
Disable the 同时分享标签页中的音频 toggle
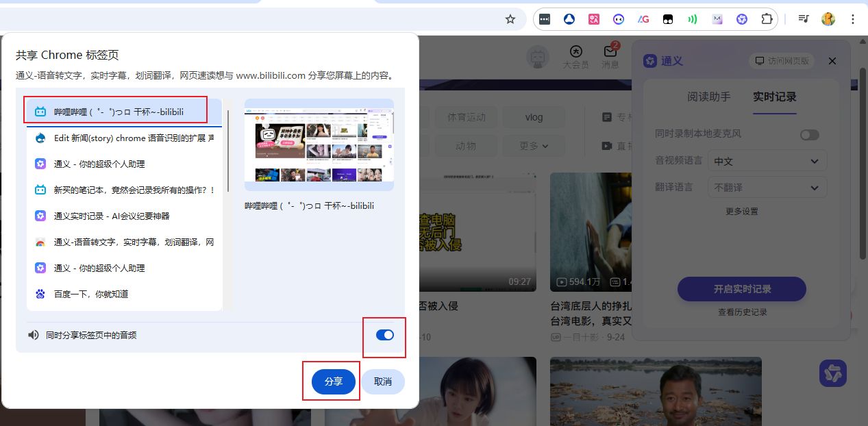tap(385, 335)
